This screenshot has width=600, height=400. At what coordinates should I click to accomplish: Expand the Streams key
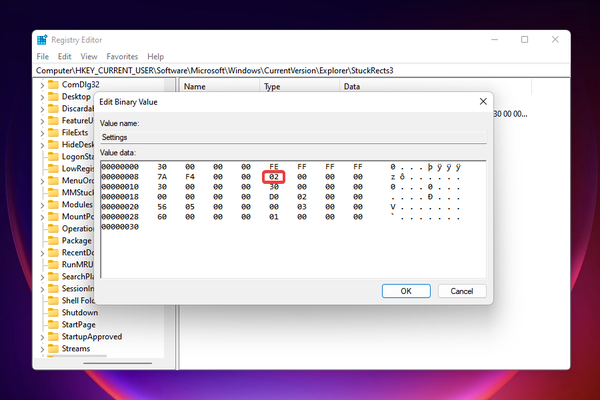click(x=42, y=349)
